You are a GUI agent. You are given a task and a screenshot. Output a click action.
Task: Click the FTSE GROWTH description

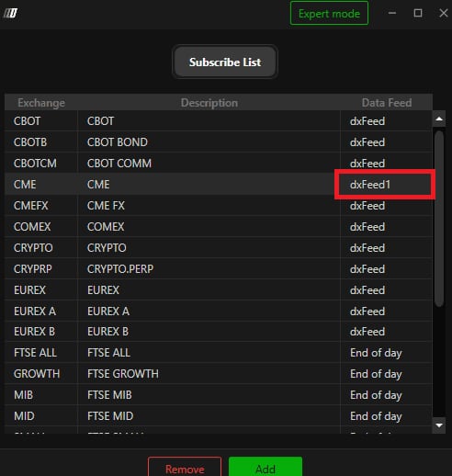click(123, 374)
